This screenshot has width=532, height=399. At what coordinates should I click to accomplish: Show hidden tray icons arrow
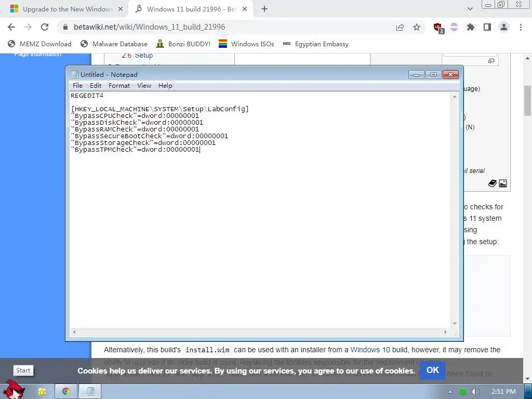click(x=450, y=392)
